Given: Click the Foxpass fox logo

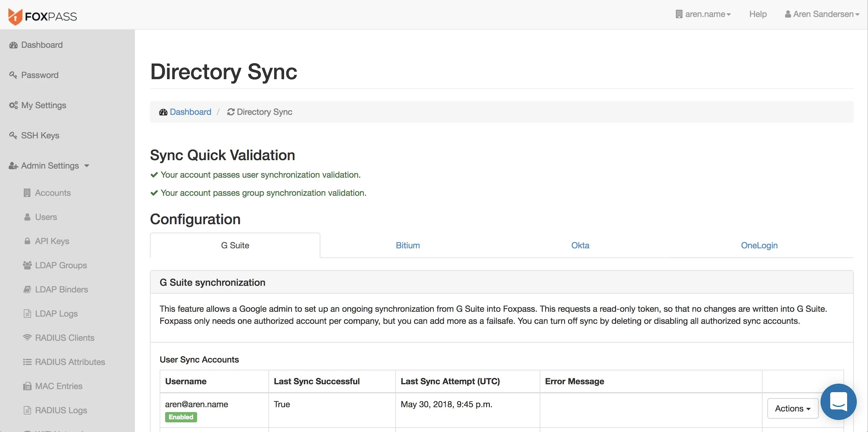Looking at the screenshot, I should click(15, 16).
